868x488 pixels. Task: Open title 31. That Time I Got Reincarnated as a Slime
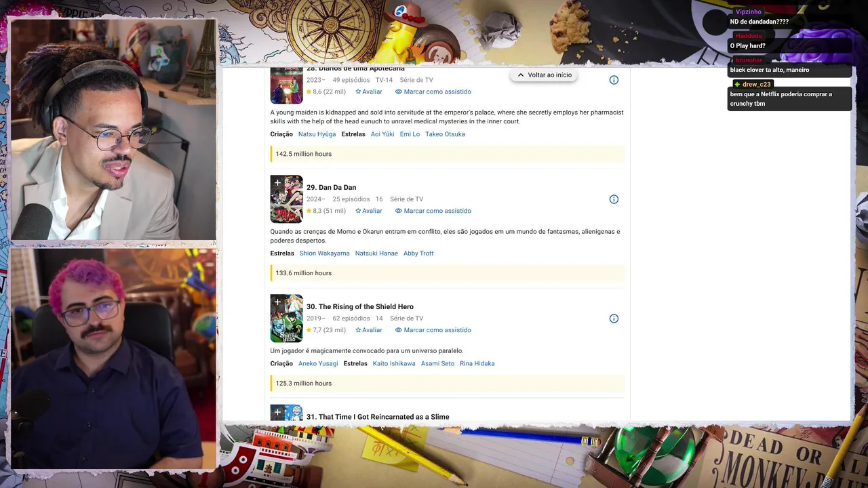[377, 417]
